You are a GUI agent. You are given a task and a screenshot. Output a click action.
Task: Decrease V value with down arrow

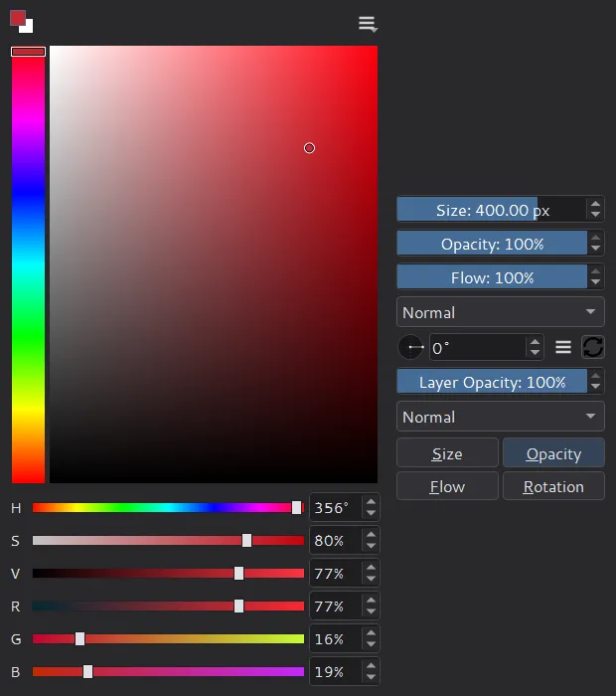pyautogui.click(x=371, y=579)
